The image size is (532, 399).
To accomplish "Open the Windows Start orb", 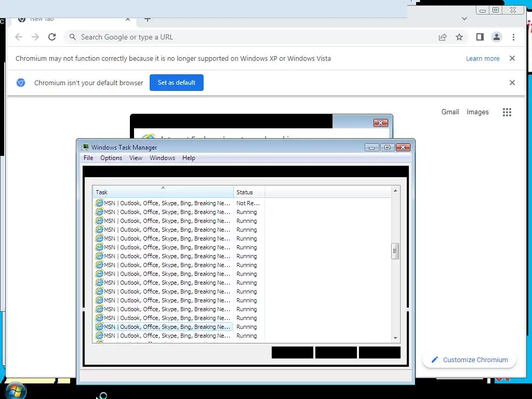I will coord(15,391).
